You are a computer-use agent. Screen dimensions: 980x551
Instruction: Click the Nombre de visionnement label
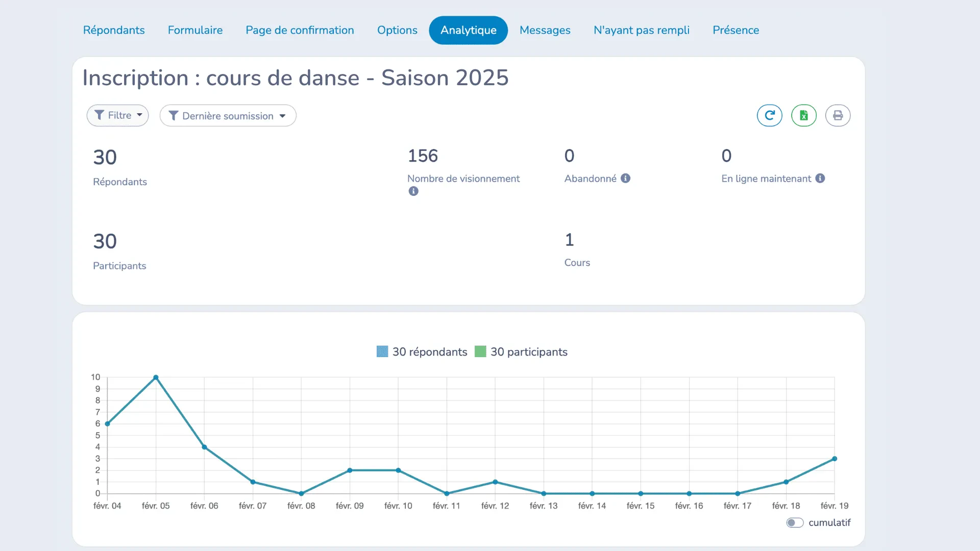463,179
